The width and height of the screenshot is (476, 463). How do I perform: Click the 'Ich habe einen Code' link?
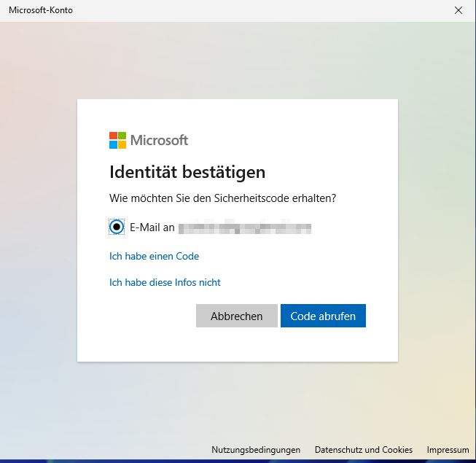point(155,256)
